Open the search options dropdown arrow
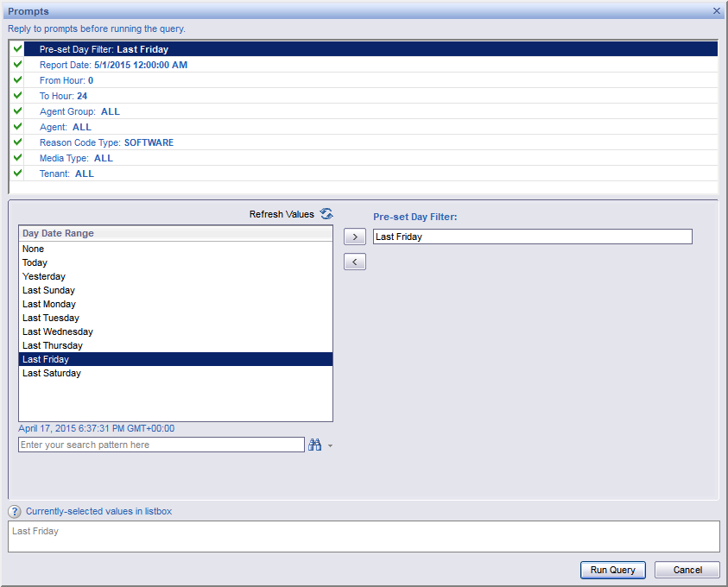728x587 pixels. (x=330, y=446)
